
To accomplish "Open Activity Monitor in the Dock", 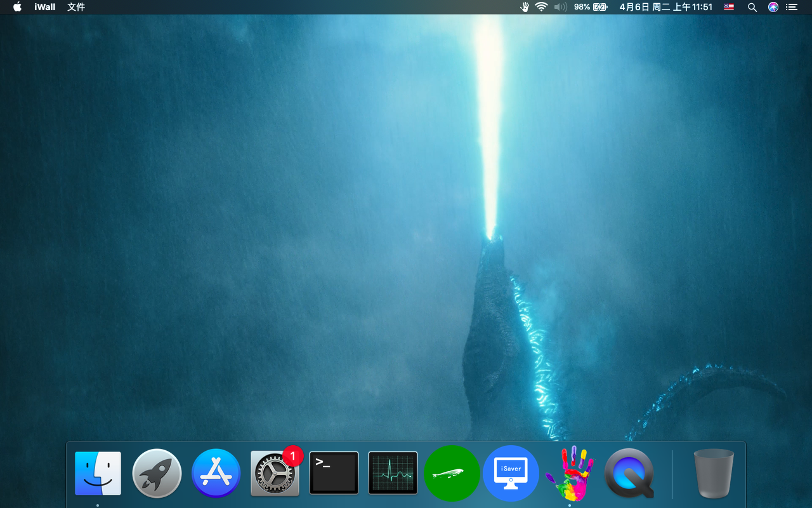I will click(x=393, y=473).
